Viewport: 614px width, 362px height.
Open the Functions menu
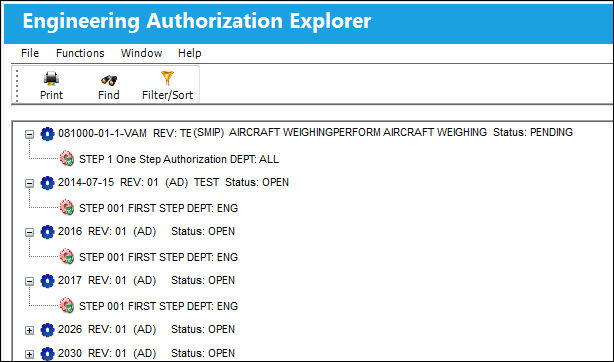(80, 53)
